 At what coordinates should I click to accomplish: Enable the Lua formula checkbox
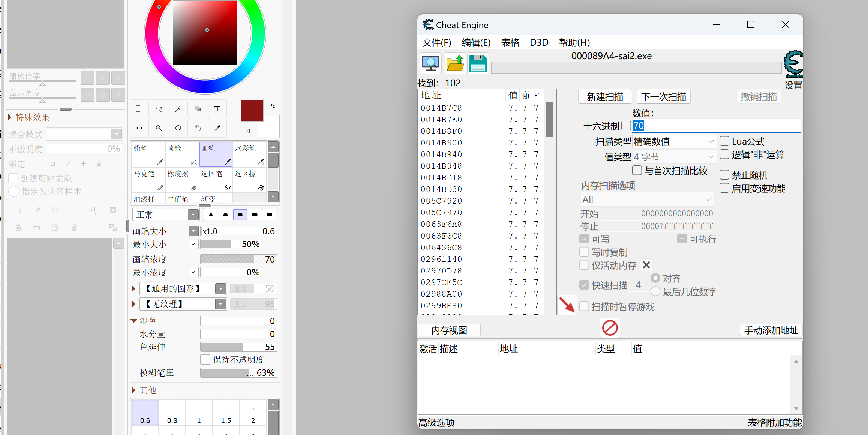tap(724, 141)
